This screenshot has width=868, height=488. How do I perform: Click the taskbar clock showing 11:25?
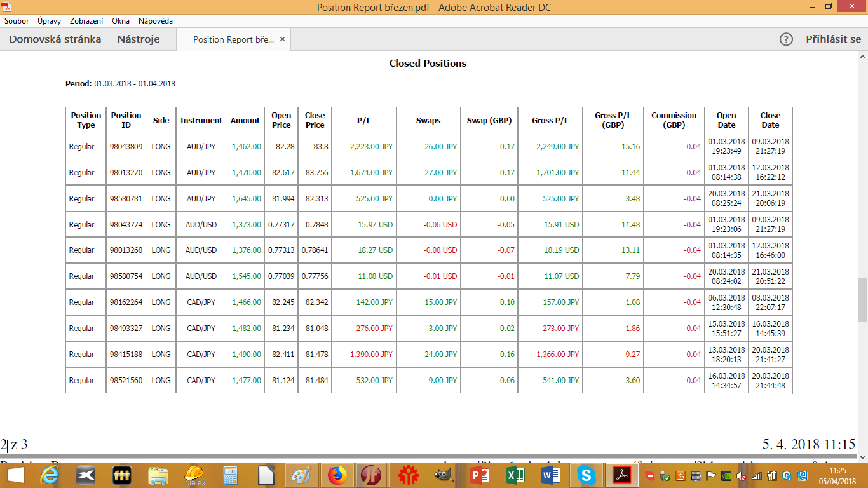click(x=837, y=475)
